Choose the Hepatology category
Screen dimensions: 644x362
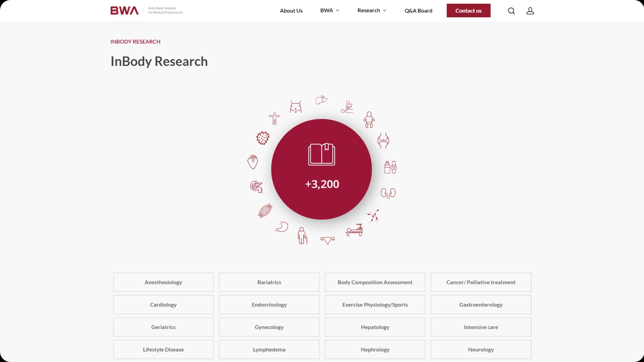[x=375, y=327]
